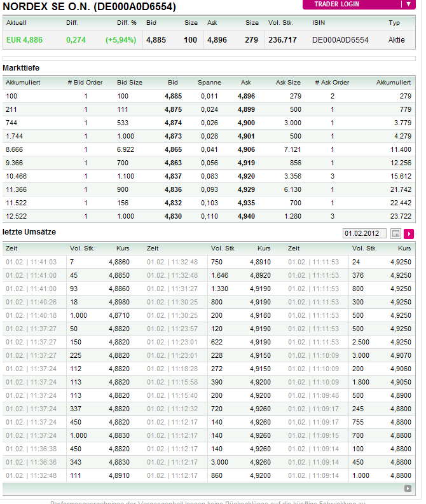Viewport: 426px width, 504px height.
Task: Click the current price EUR 4,886
Action: coord(24,39)
